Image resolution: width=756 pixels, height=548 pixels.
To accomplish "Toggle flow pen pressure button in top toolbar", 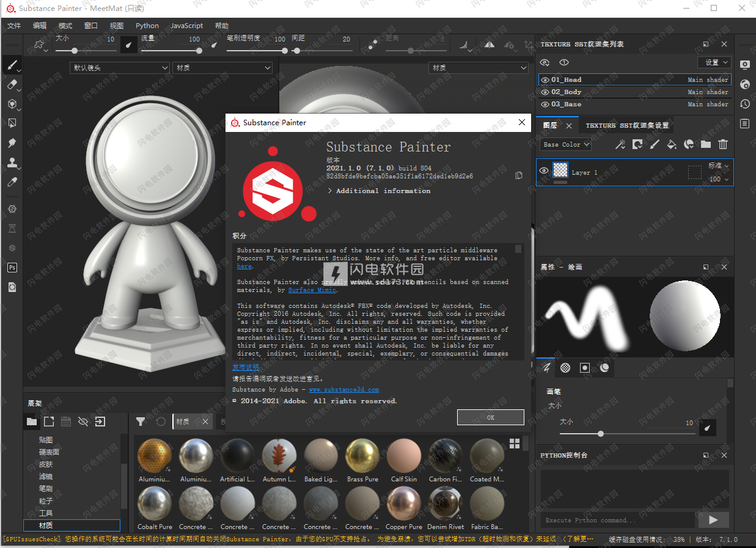I will click(214, 45).
